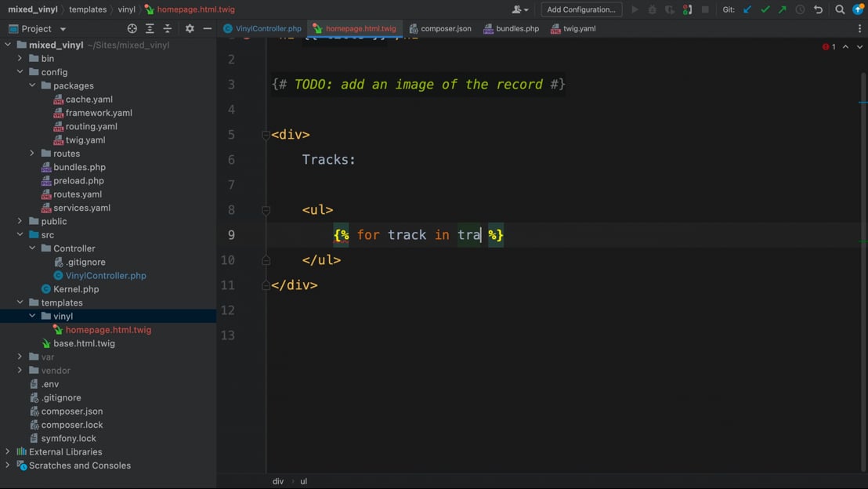Click the "ul" breadcrumb at the bottom
868x489 pixels.
click(x=303, y=481)
